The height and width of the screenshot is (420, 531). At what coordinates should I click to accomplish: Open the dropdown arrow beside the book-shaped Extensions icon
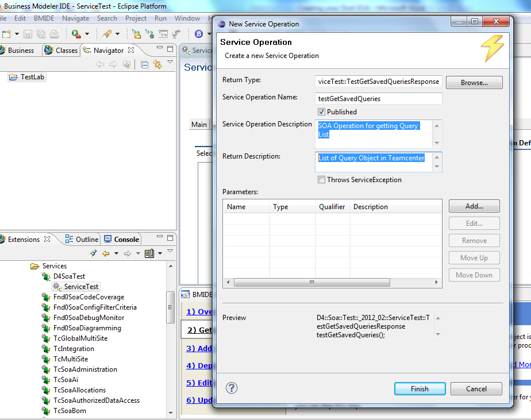(x=160, y=253)
